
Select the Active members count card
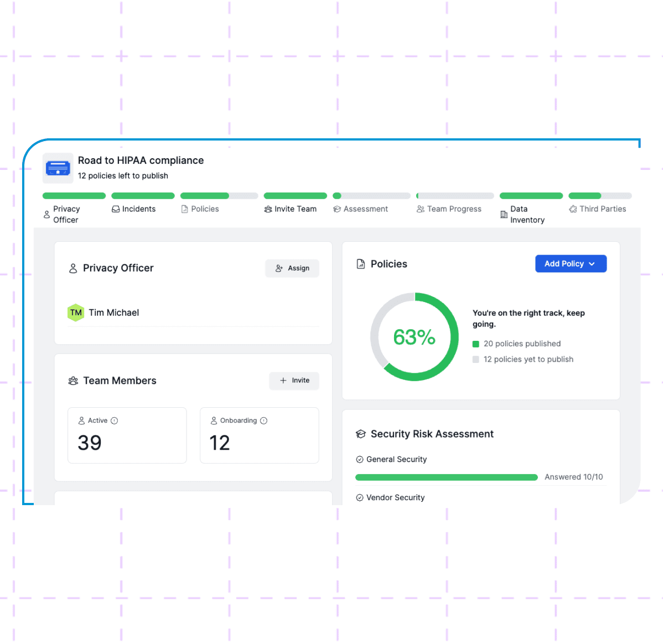[x=127, y=435]
